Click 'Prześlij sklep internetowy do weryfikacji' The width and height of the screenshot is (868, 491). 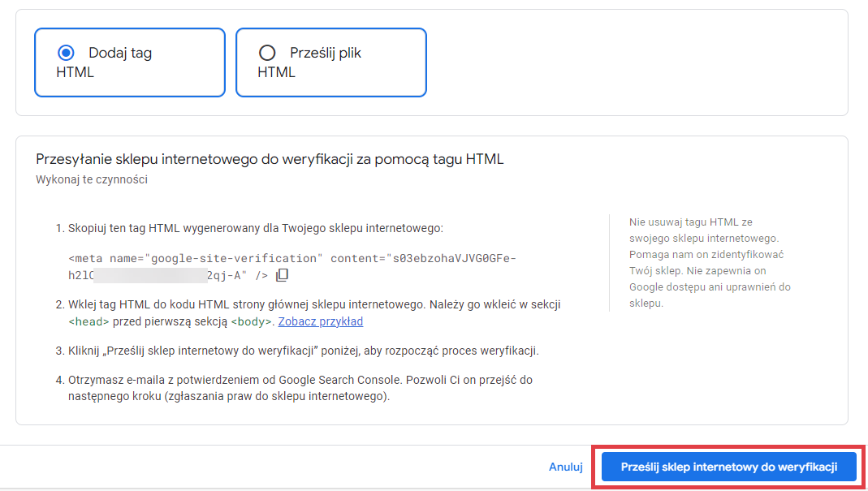728,467
